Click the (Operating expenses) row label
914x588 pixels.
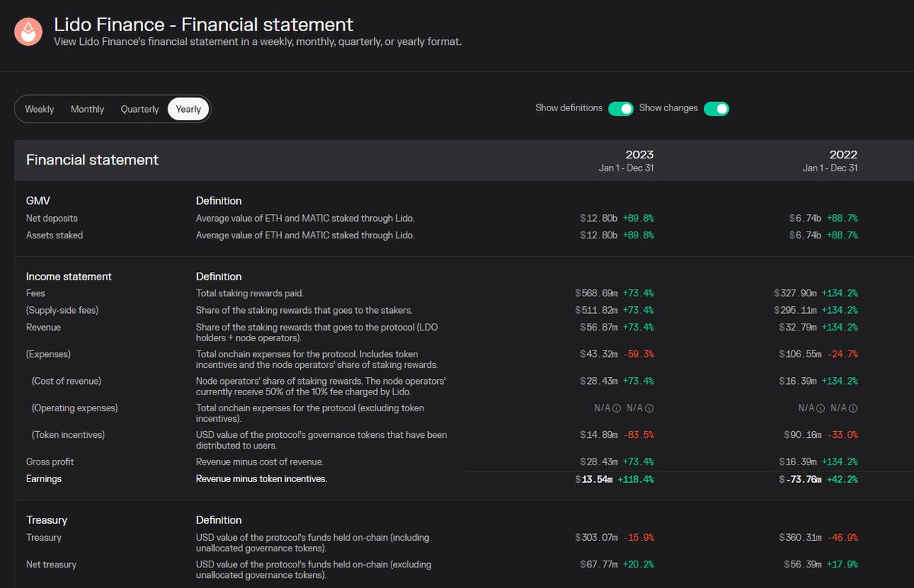point(75,408)
